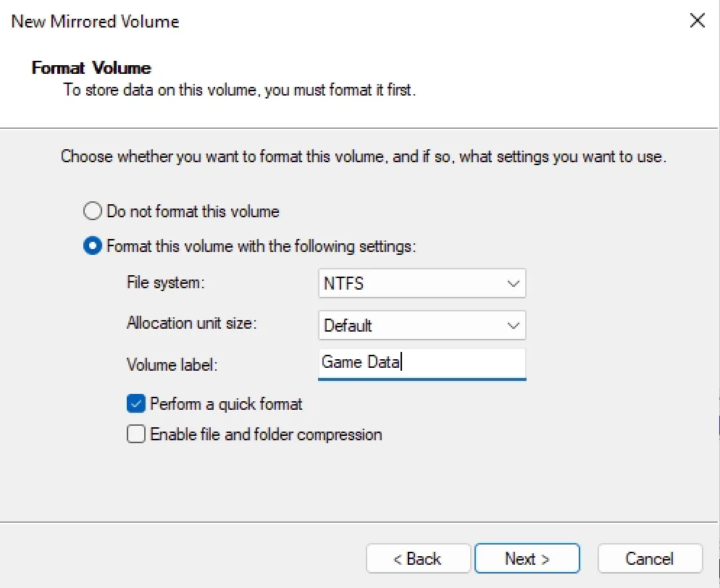Click the File system dropdown arrow

point(514,283)
